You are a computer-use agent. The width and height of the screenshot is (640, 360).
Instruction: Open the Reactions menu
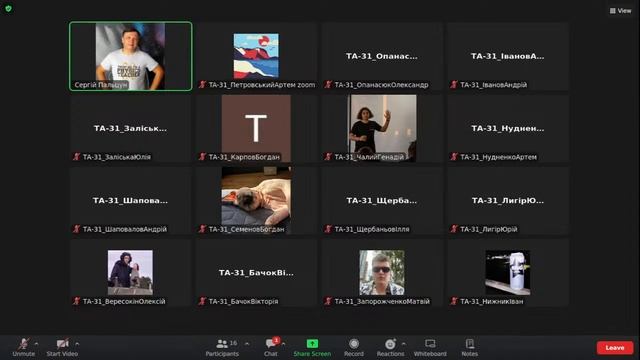(x=390, y=347)
